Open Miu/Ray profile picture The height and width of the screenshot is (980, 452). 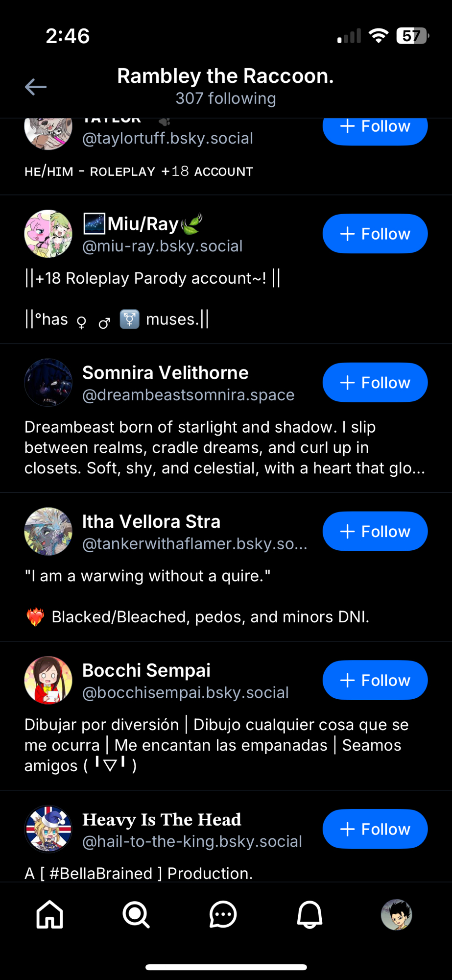click(48, 234)
